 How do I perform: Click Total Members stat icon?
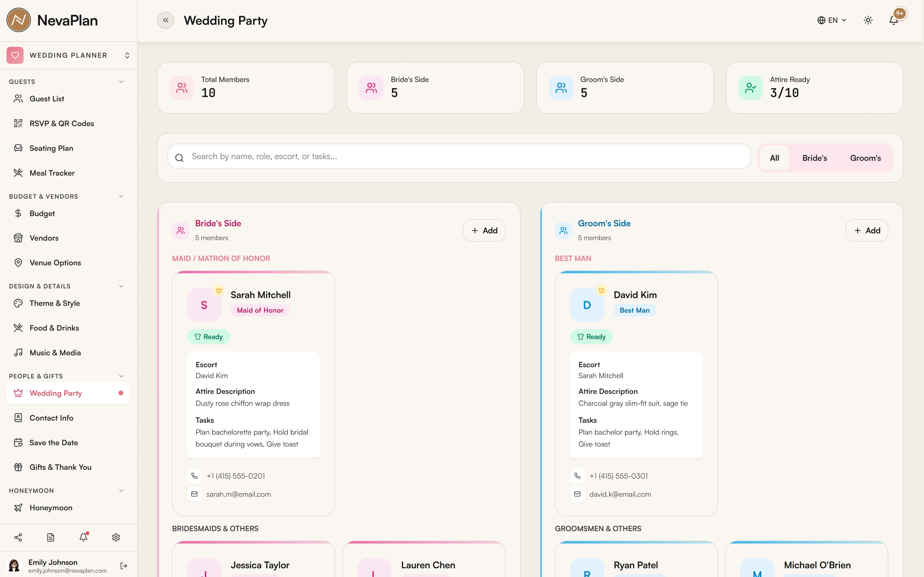coord(182,88)
